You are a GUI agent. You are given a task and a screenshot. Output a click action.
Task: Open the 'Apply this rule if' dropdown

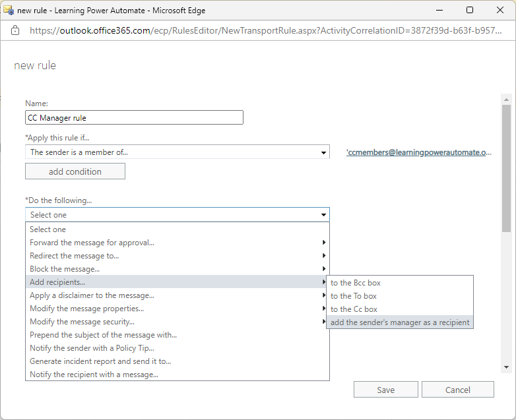coord(177,152)
